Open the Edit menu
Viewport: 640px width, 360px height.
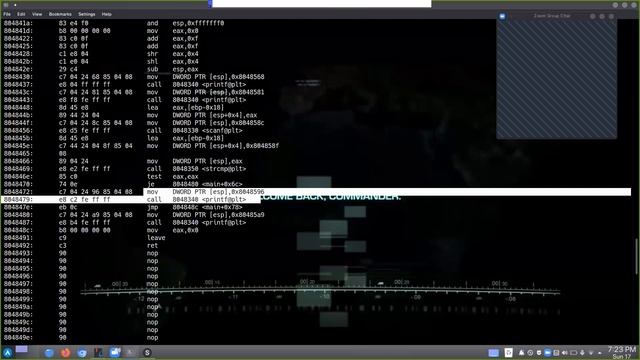coord(21,14)
